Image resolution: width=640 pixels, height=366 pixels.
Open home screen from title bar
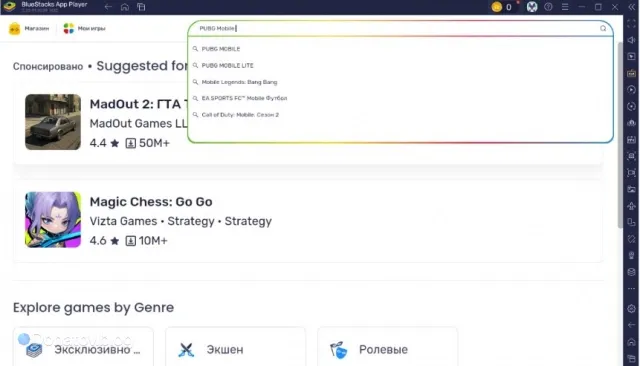(125, 7)
